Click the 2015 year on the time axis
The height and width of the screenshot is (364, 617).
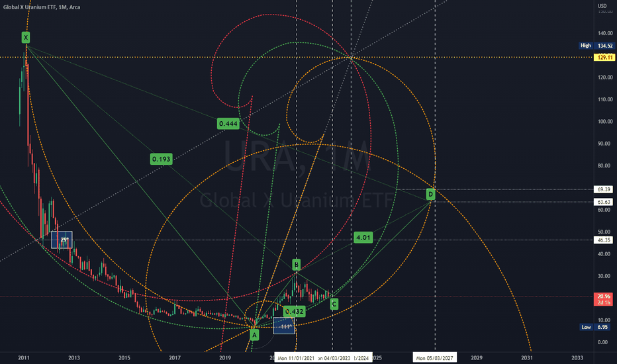124,357
